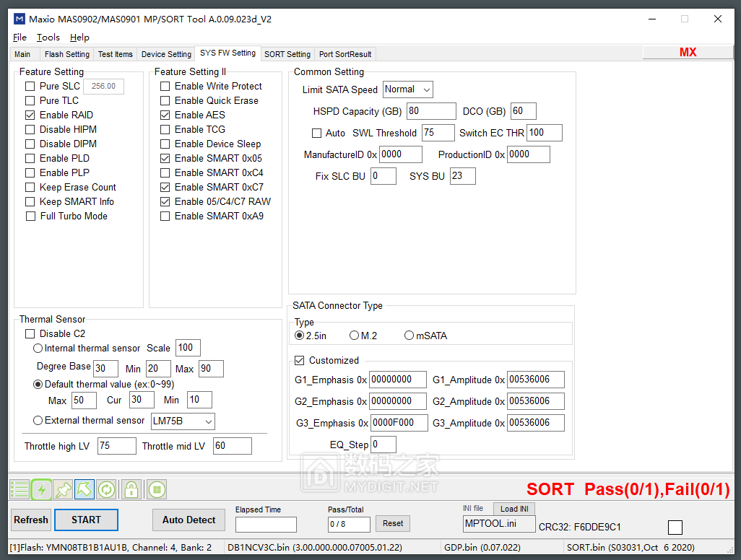Open the LM75B external sensor dropdown
Viewport: 741px width, 560px height.
[183, 421]
